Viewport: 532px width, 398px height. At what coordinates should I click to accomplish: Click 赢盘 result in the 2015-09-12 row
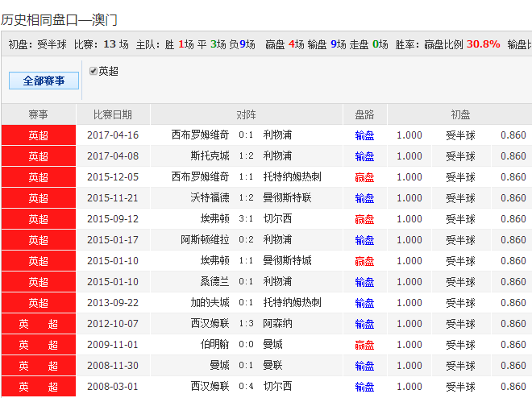point(364,219)
